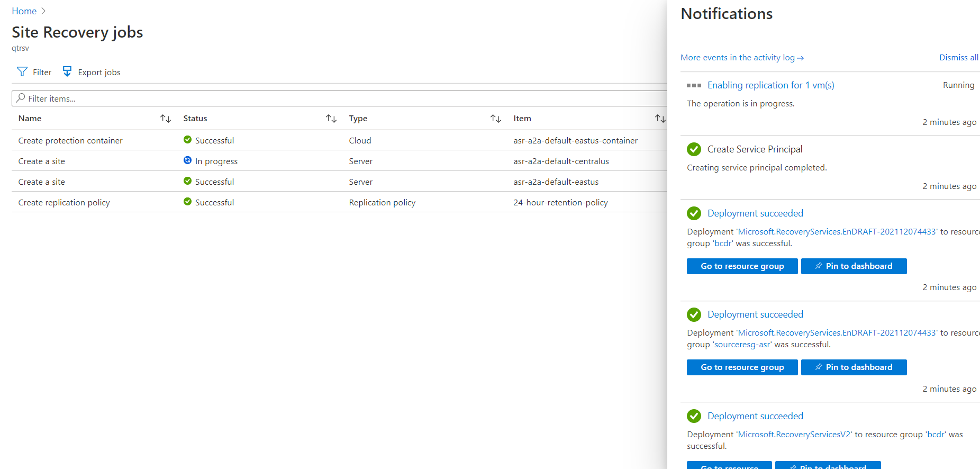The width and height of the screenshot is (980, 469).
Task: Click the Filter funnel icon
Action: [22, 72]
